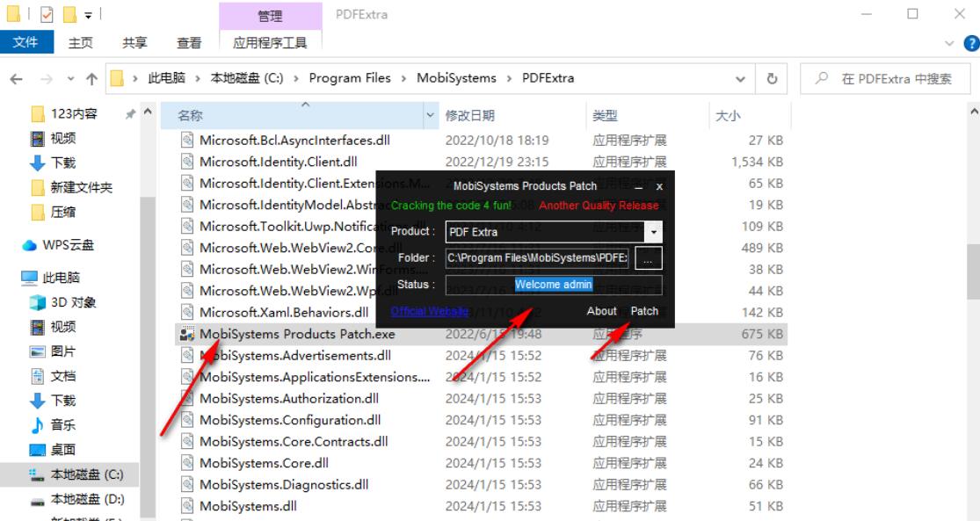Viewport: 980px width, 521px height.
Task: Open the 名称 column filter dropdown
Action: tap(430, 116)
